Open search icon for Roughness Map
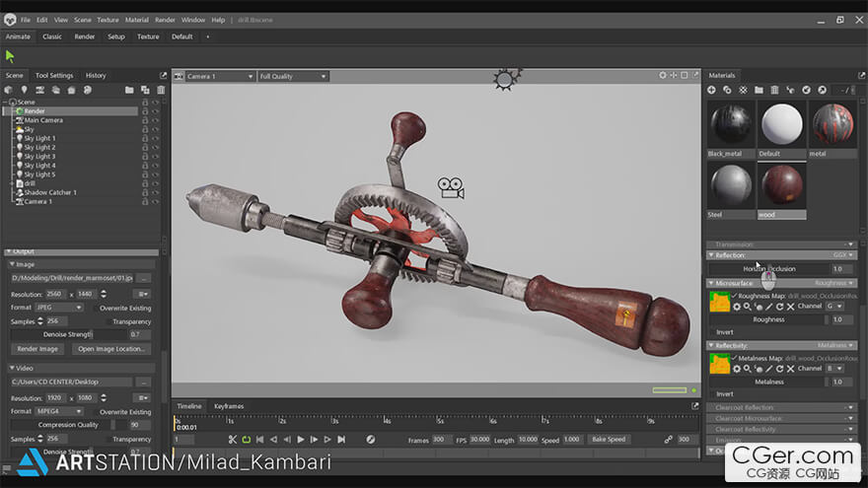Image resolution: width=868 pixels, height=488 pixels. [x=748, y=307]
